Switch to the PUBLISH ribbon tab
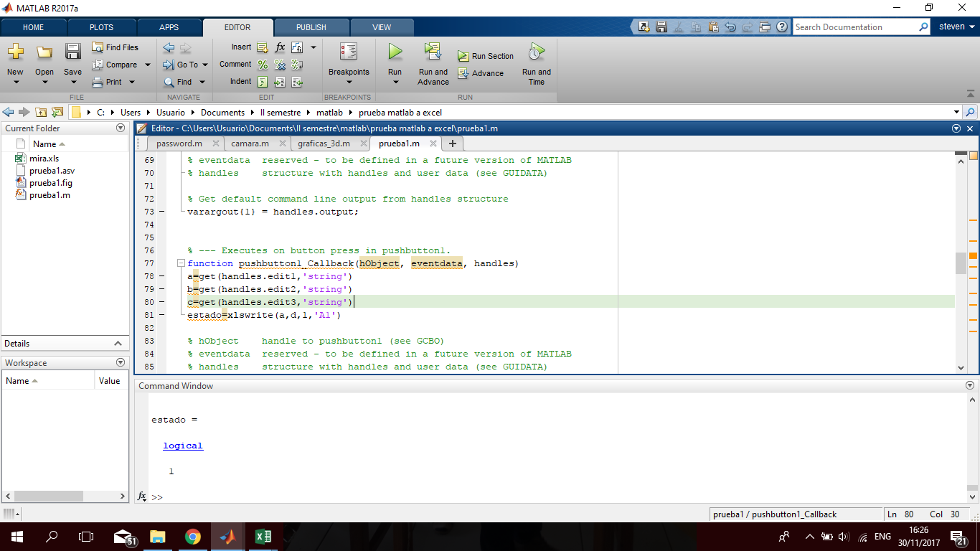This screenshot has width=980, height=551. tap(311, 27)
